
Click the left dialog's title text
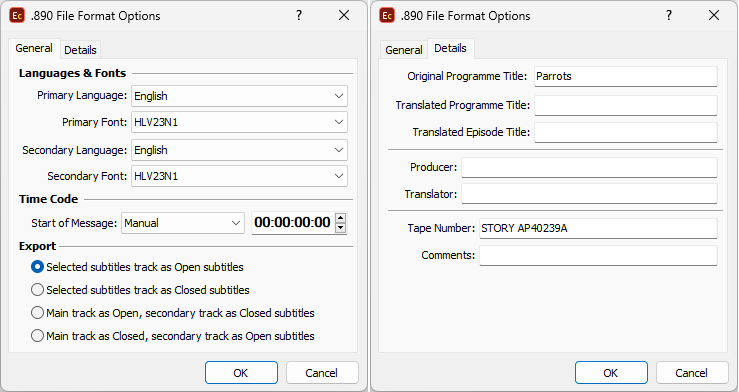[x=96, y=16]
